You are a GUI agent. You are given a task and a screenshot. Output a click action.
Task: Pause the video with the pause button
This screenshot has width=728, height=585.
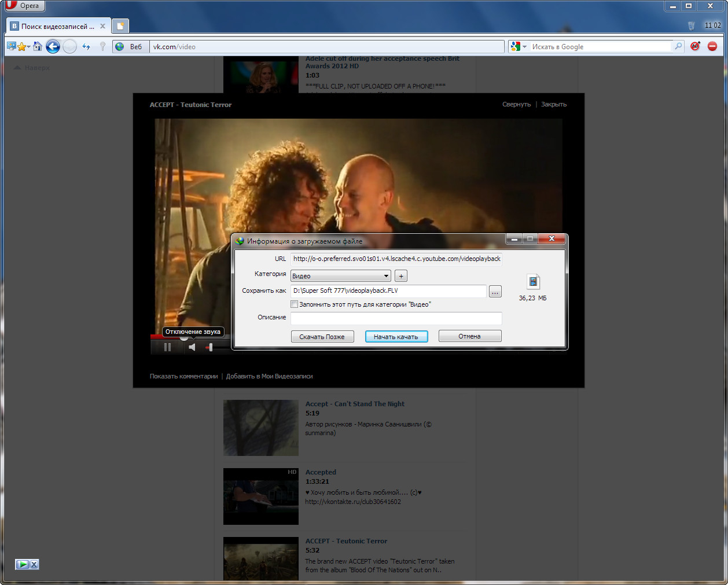[x=167, y=347]
